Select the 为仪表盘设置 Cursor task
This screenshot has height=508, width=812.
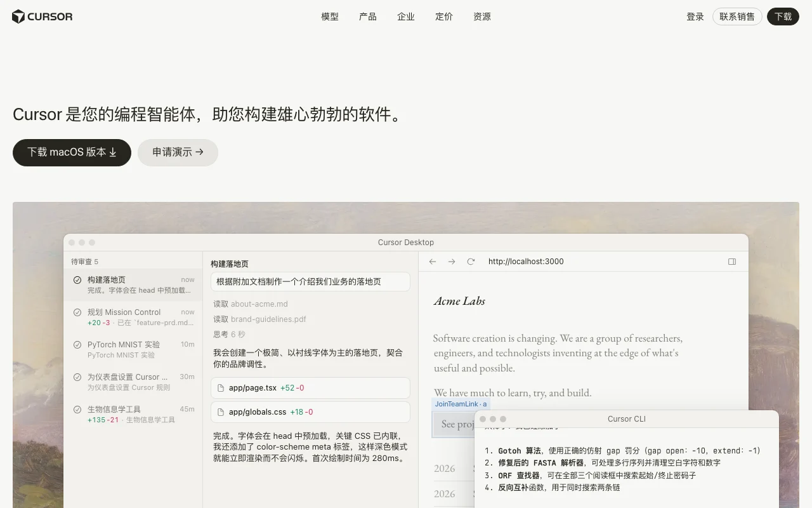tap(133, 382)
